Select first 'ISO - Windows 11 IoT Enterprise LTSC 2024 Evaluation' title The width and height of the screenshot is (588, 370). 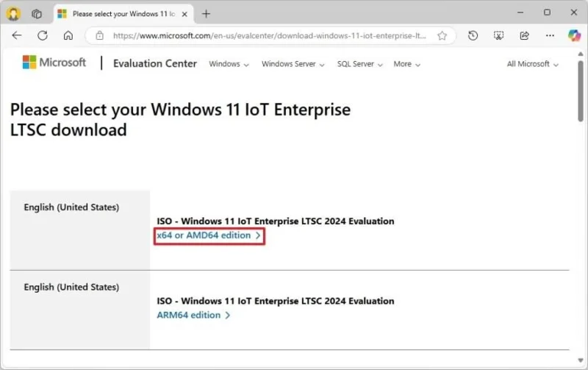[275, 221]
